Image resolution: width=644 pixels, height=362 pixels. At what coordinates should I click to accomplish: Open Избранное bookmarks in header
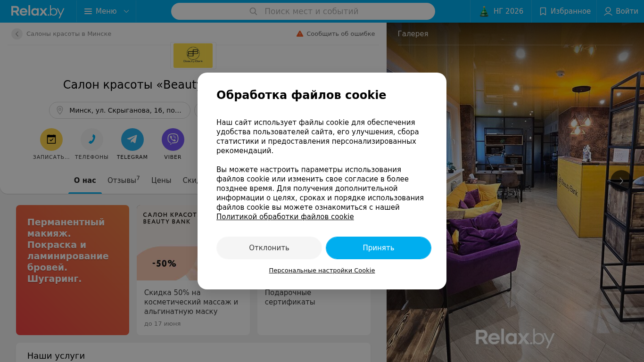tap(564, 11)
